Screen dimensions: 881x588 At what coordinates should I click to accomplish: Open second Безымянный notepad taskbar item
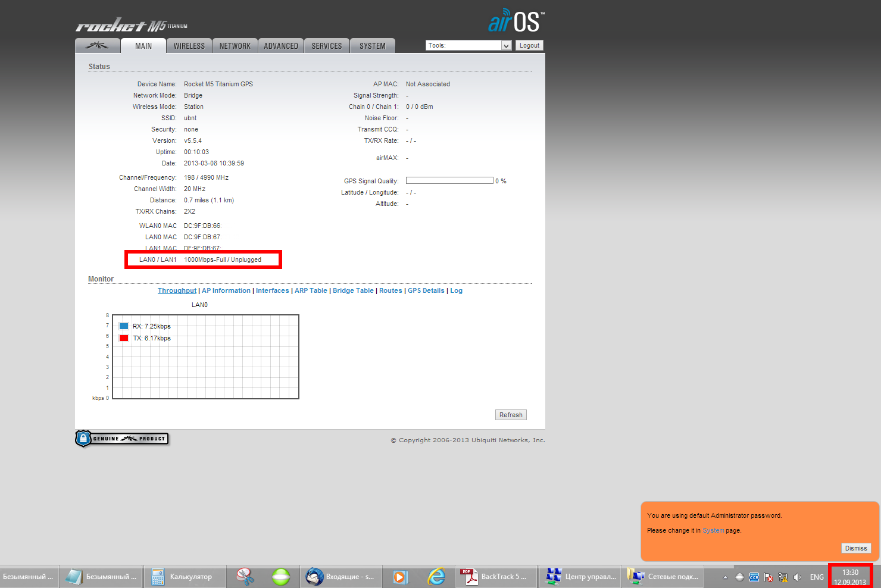[101, 577]
